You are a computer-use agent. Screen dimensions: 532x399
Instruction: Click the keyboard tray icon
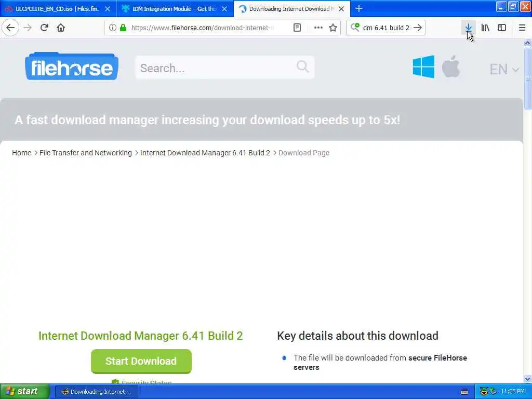(464, 392)
